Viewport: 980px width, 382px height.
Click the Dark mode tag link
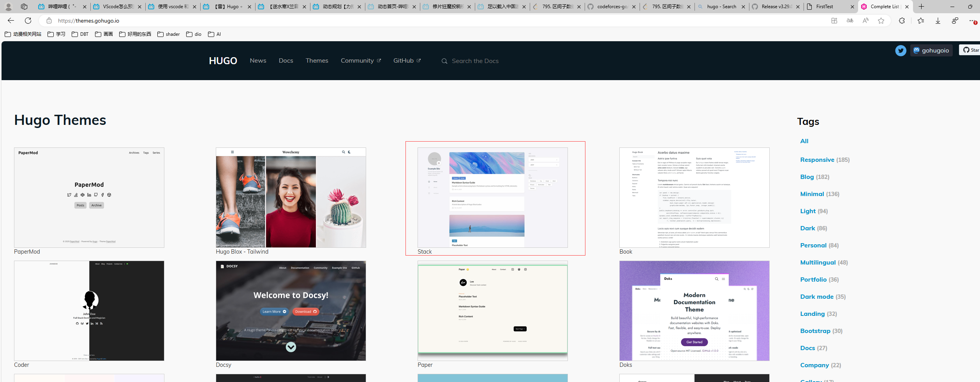pyautogui.click(x=816, y=297)
